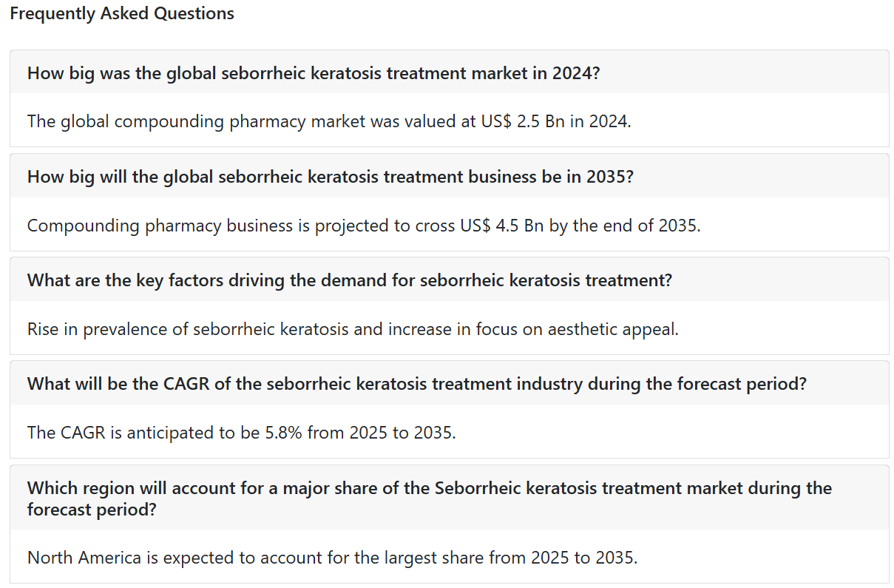Expand the key factors driving demand question
Image resolution: width=894 pixels, height=588 pixels.
click(449, 280)
